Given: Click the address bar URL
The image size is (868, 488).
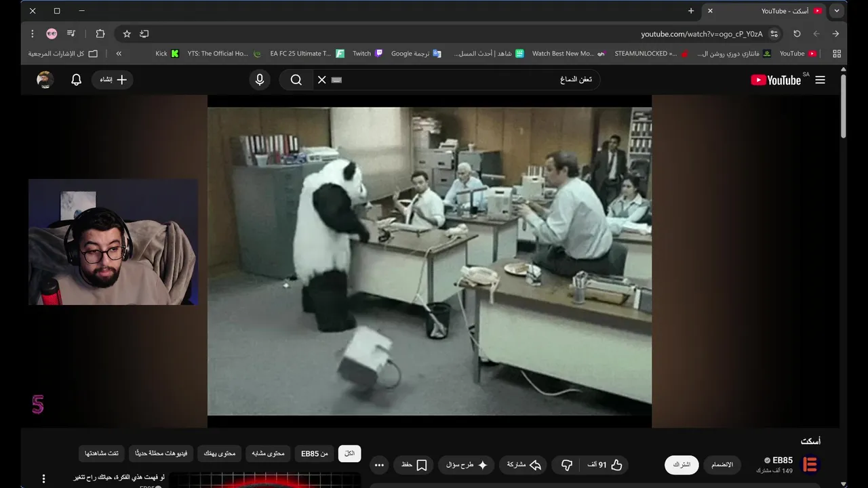Looking at the screenshot, I should tap(702, 34).
